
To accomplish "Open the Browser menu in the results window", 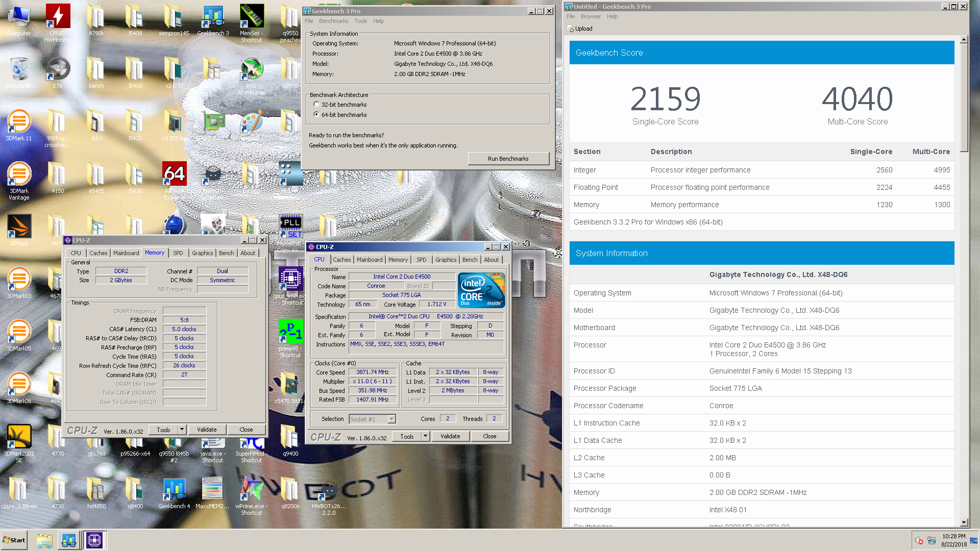I will coord(591,16).
